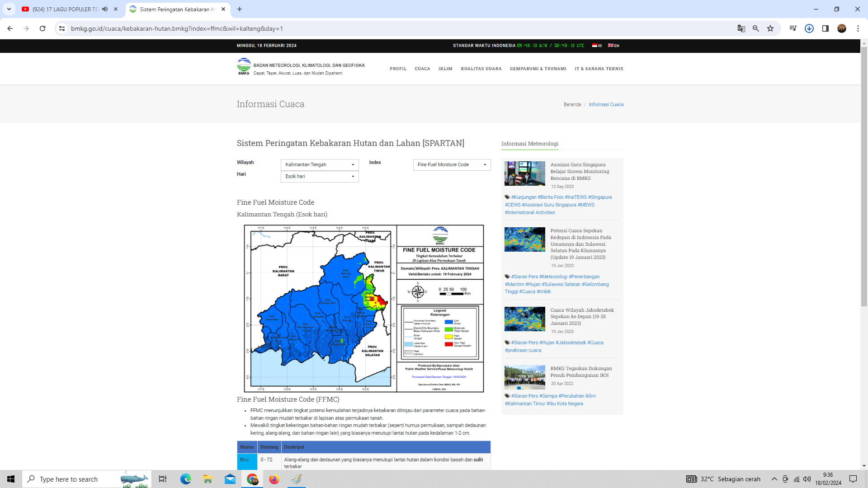
Task: Open article BMKG Tegaskan Dukungan Penuh Pembangunan IKN
Action: tap(581, 371)
